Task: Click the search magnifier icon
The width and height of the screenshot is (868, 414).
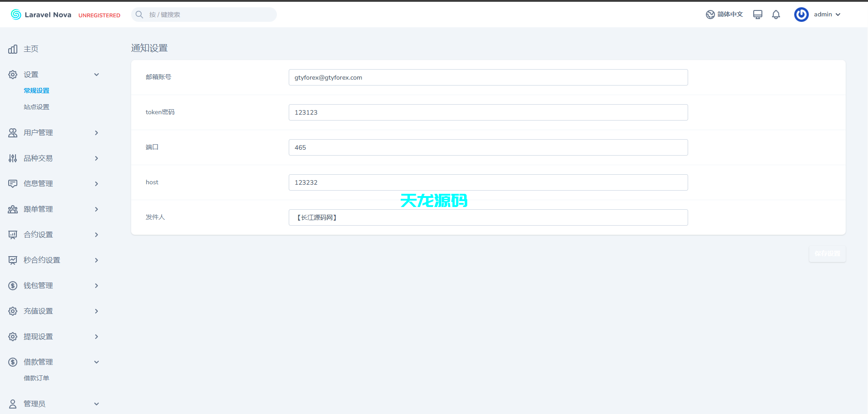Action: (139, 14)
